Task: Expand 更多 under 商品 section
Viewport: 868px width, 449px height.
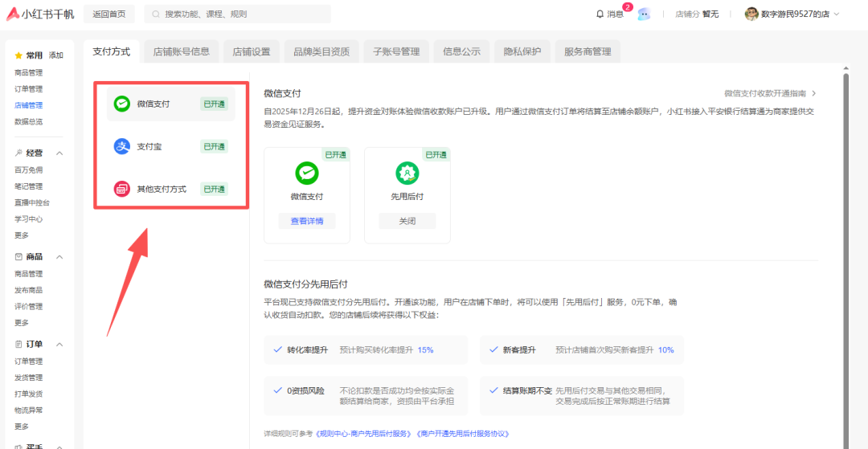Action: 22,322
